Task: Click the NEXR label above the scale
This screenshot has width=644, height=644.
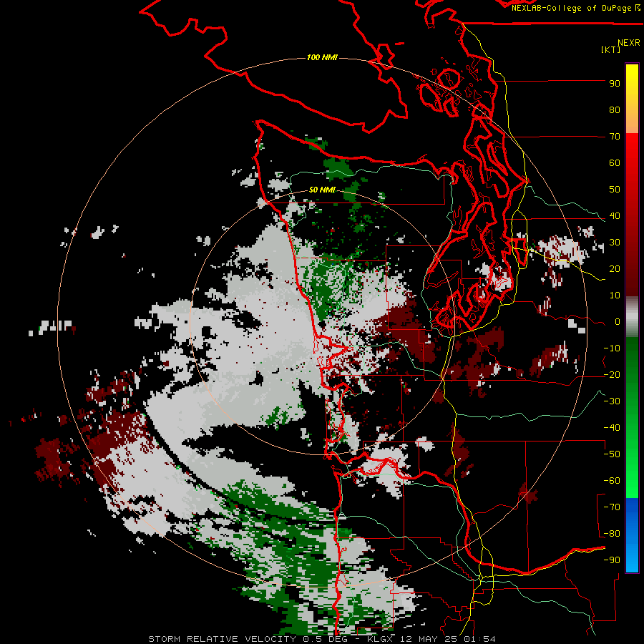Action: [629, 43]
